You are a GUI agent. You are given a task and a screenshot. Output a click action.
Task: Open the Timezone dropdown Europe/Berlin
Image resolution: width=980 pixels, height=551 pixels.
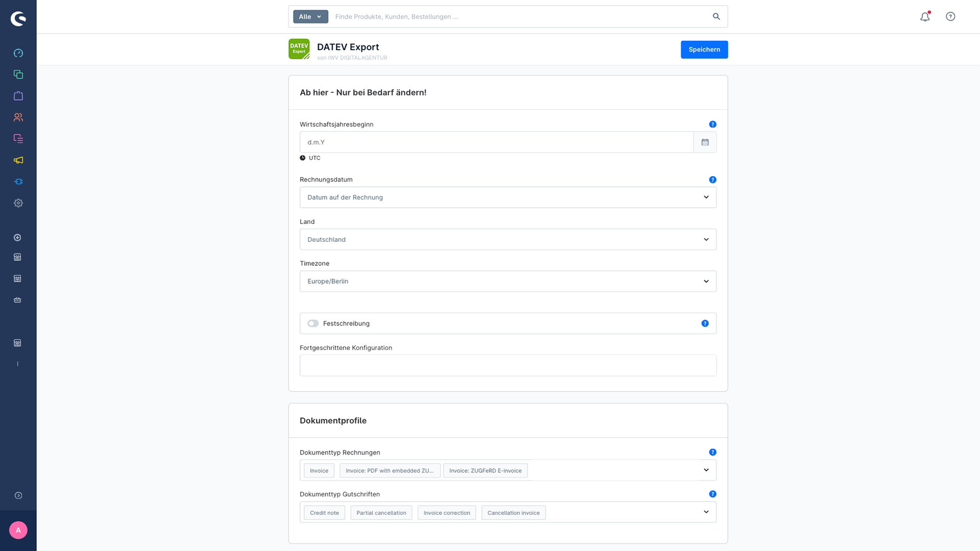[x=508, y=282]
